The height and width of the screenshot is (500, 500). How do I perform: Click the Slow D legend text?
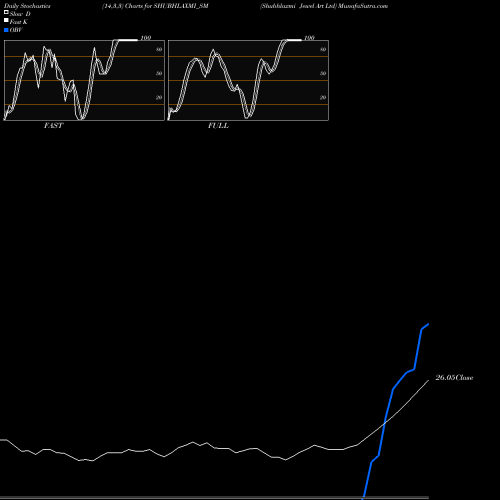click(x=20, y=14)
